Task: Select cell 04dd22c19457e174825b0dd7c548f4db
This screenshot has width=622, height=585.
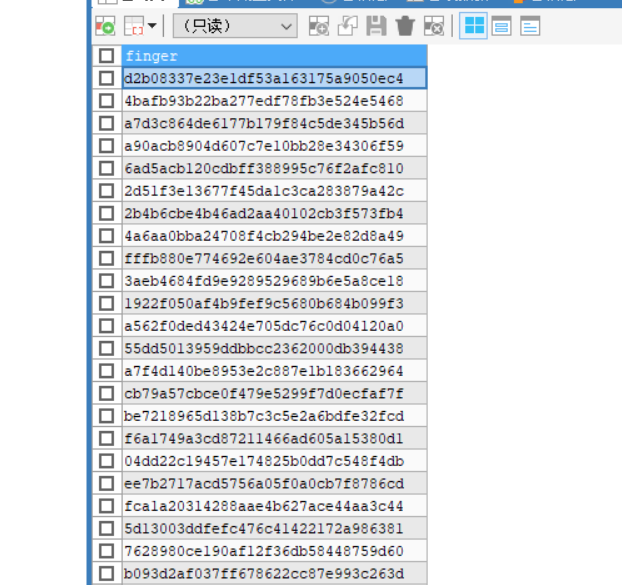Action: [275, 461]
